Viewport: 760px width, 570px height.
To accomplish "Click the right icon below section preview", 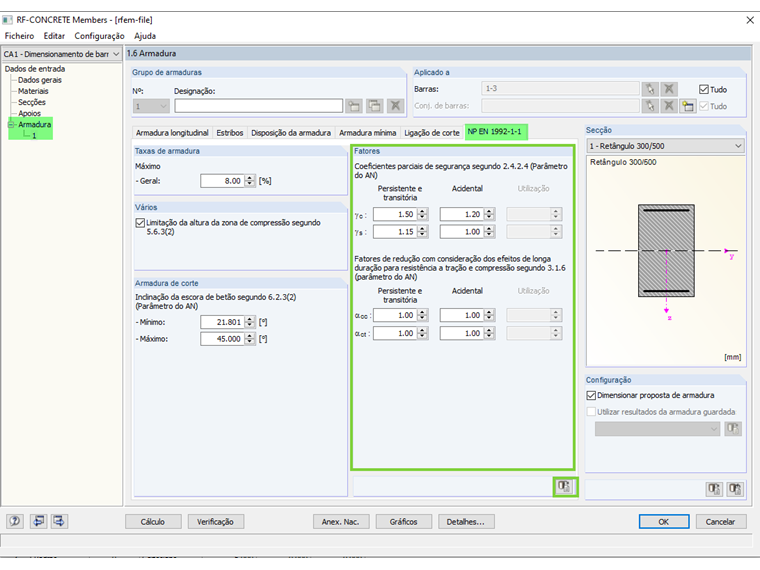I will 735,489.
